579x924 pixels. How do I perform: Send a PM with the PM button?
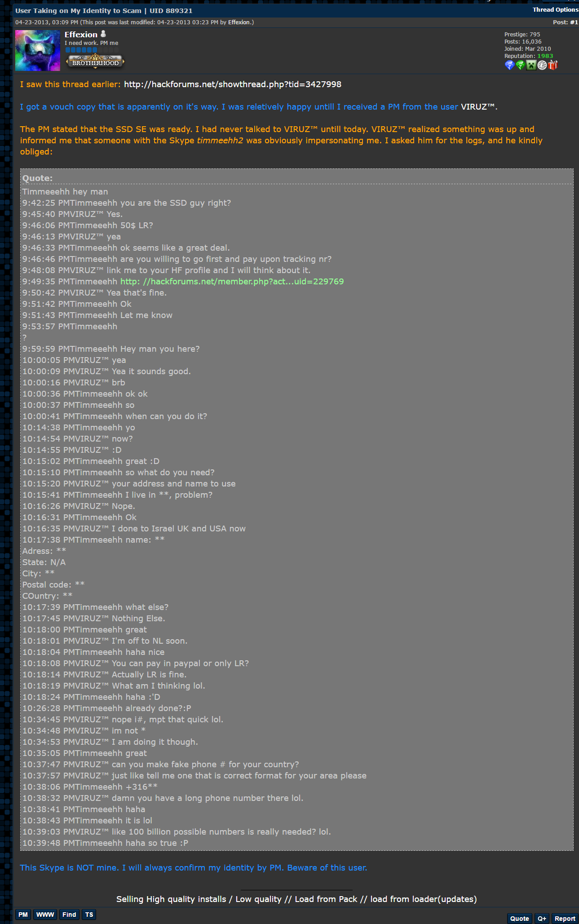tap(23, 915)
